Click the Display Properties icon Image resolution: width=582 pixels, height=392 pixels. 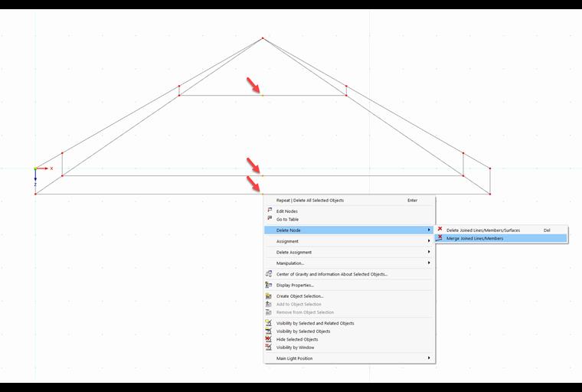269,285
